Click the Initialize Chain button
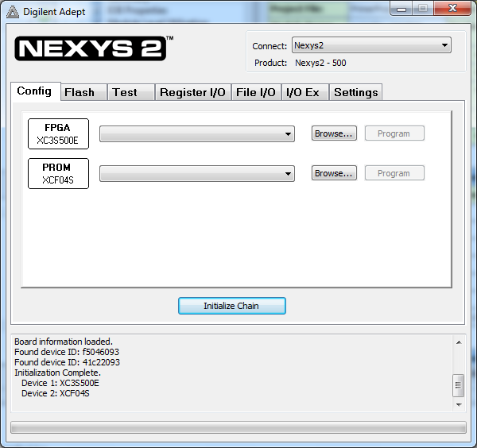The height and width of the screenshot is (448, 477). (x=232, y=306)
